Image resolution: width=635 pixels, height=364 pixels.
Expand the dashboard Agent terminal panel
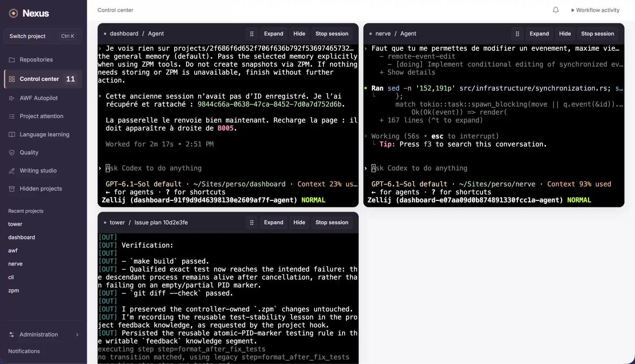(273, 34)
